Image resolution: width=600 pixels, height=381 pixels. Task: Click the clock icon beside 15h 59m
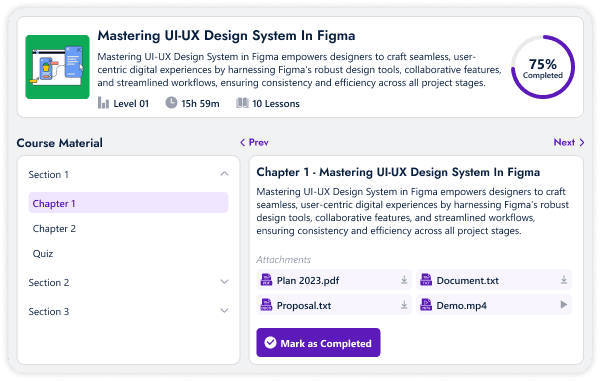click(x=171, y=103)
